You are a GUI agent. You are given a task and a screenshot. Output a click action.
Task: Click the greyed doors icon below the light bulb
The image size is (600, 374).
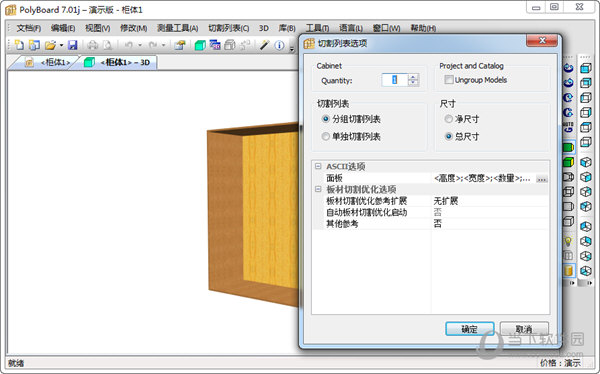pos(568,256)
